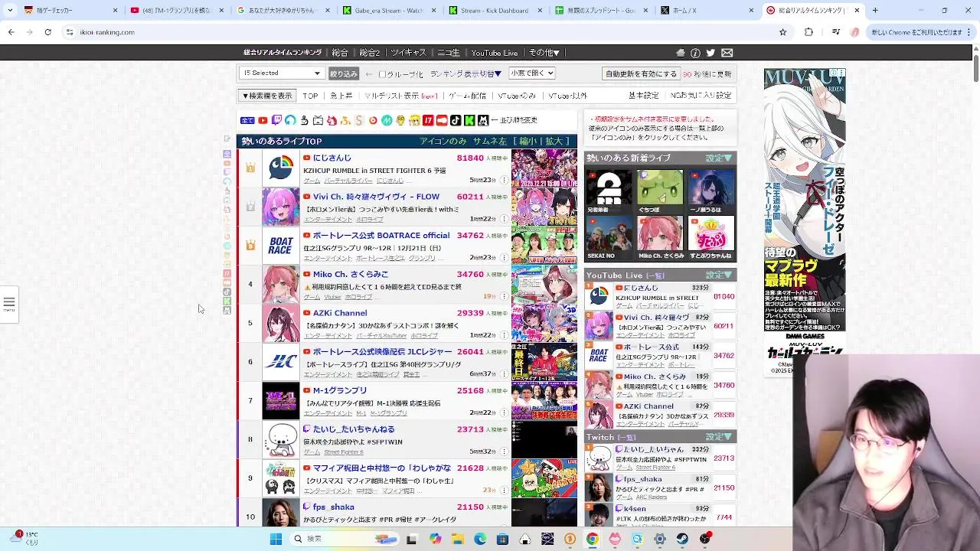Image resolution: width=980 pixels, height=551 pixels.
Task: Click 拡大 to enlarge the list
Action: coord(555,142)
